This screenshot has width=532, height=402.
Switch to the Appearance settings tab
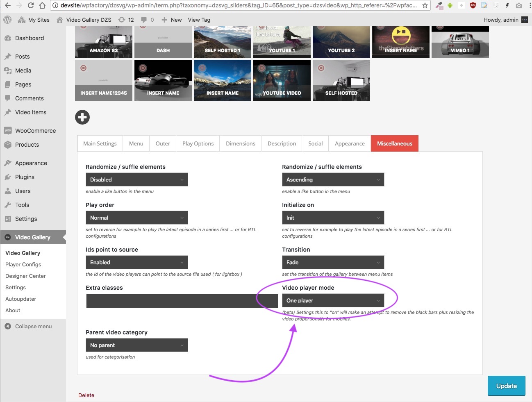[350, 143]
